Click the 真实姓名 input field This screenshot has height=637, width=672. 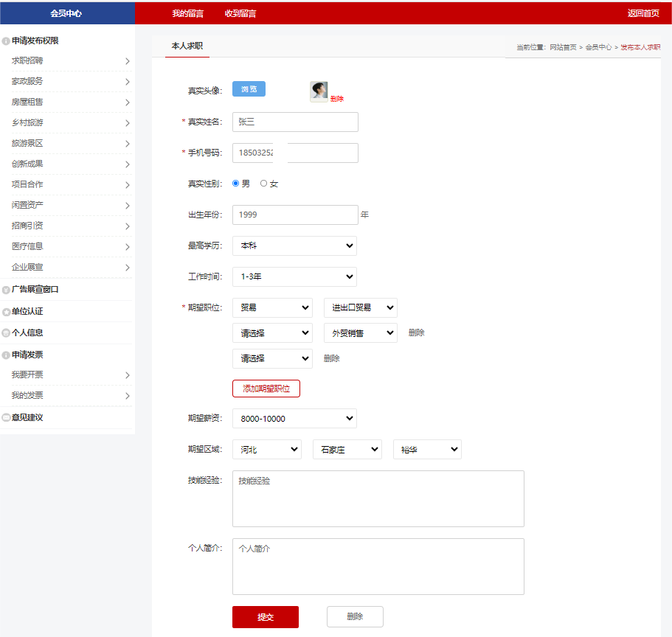[295, 122]
